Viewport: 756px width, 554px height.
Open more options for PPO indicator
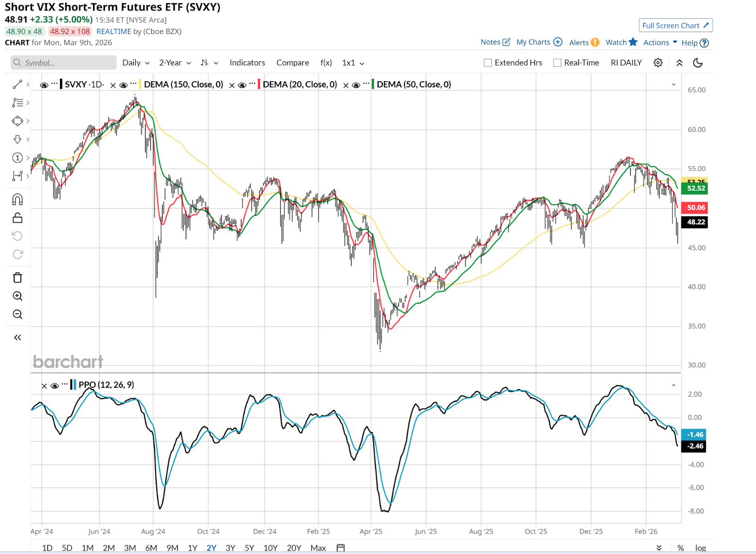pos(65,384)
